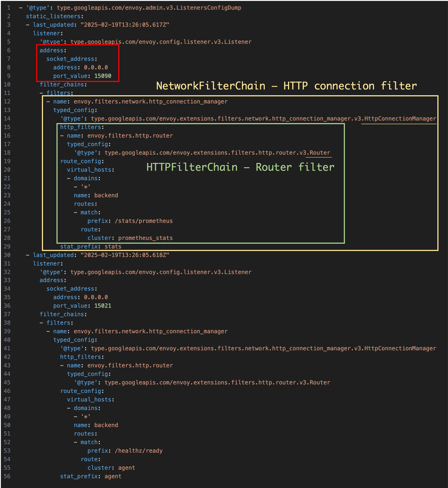Select the http_filters key on line 42
Viewport: 448px width, 488px height.
pos(81,357)
